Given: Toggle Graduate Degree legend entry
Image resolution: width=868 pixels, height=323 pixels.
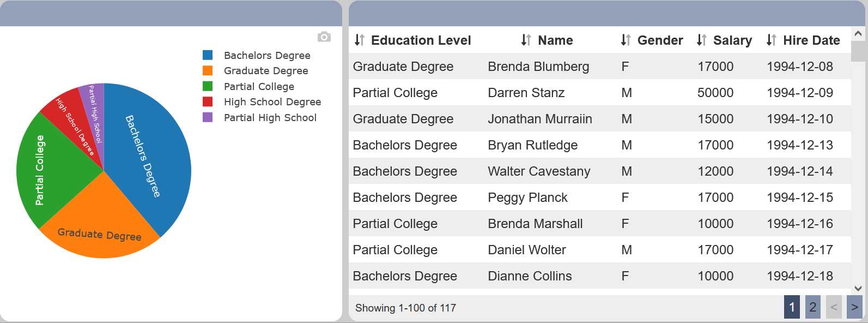Looking at the screenshot, I should 255,70.
